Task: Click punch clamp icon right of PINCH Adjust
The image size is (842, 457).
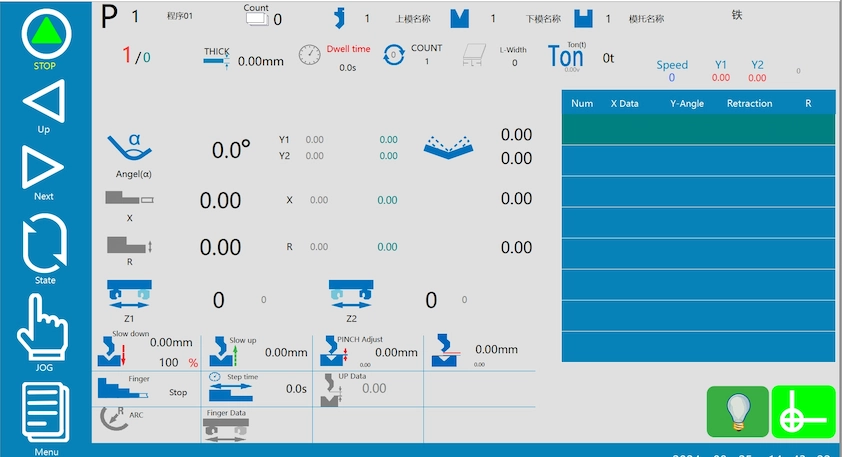Action: point(446,351)
